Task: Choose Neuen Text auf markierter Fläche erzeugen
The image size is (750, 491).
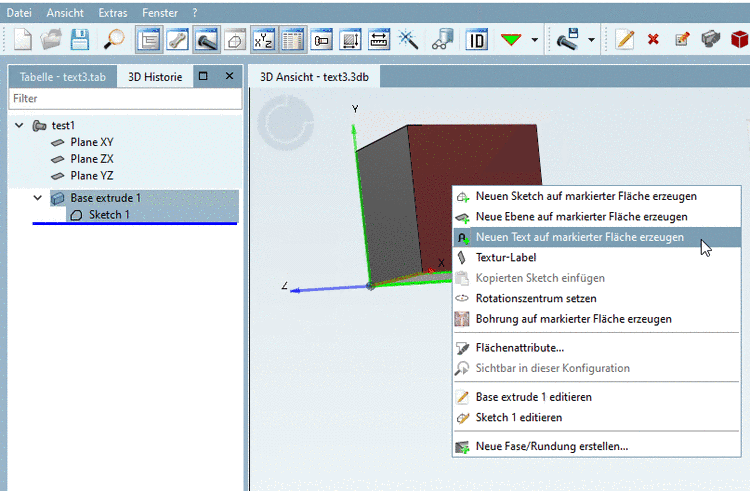Action: point(597,237)
